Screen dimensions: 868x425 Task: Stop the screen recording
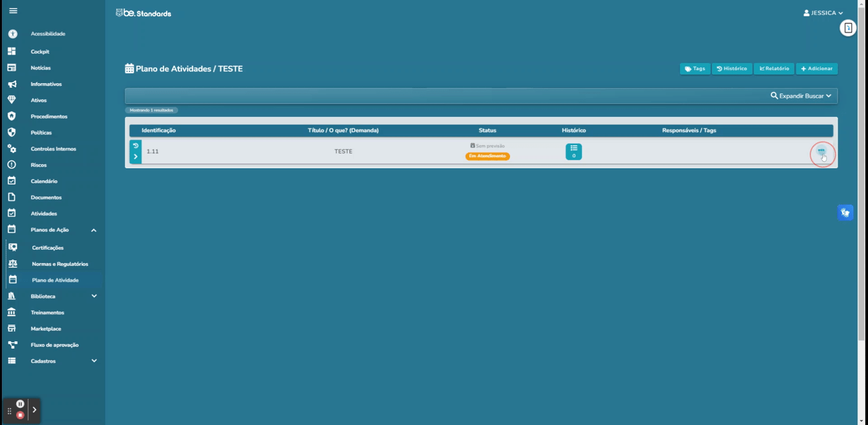(x=20, y=415)
